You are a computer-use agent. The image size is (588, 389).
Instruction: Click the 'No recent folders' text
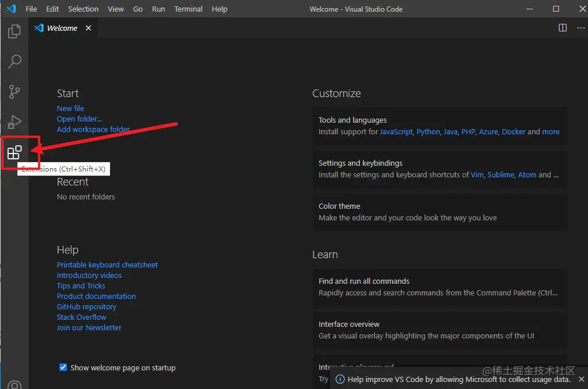click(86, 197)
